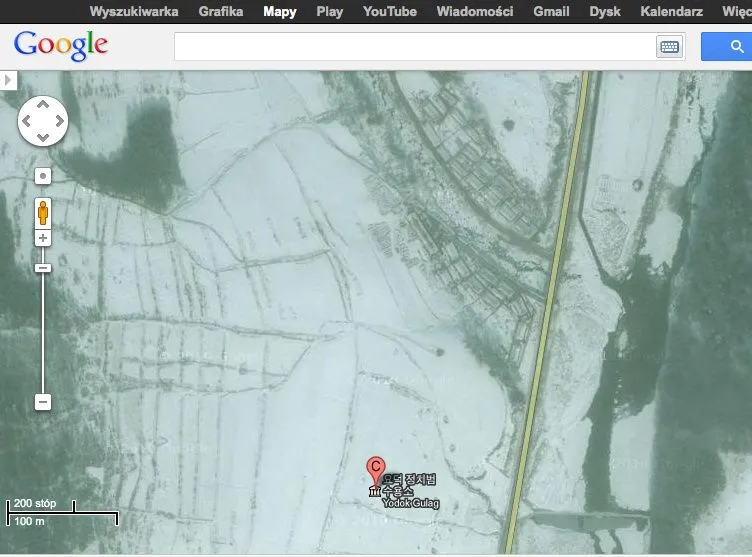
Task: Click the Google logo
Action: coord(61,45)
